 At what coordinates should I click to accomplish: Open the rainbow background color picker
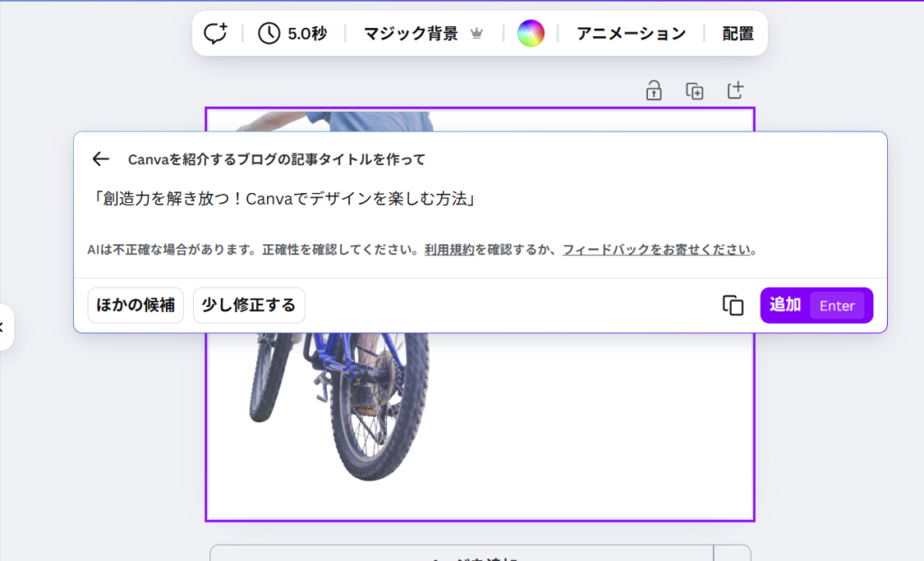pyautogui.click(x=531, y=34)
